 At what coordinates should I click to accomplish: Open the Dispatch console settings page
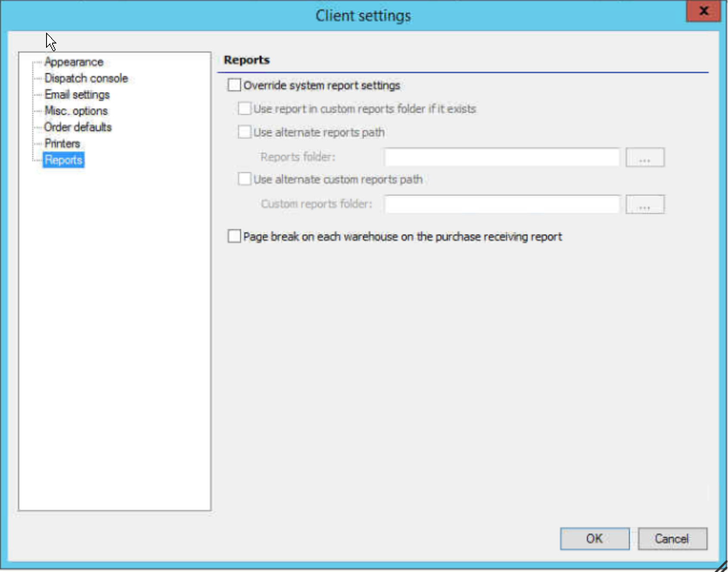86,78
